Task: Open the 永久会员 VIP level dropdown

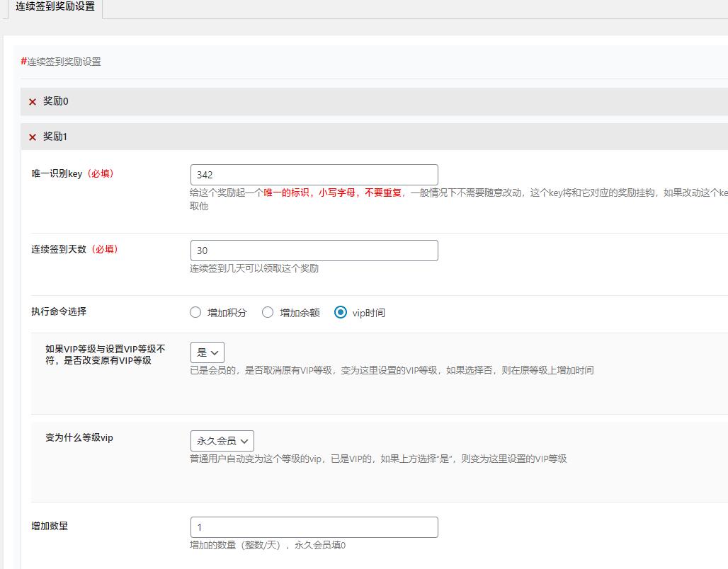Action: coord(222,440)
